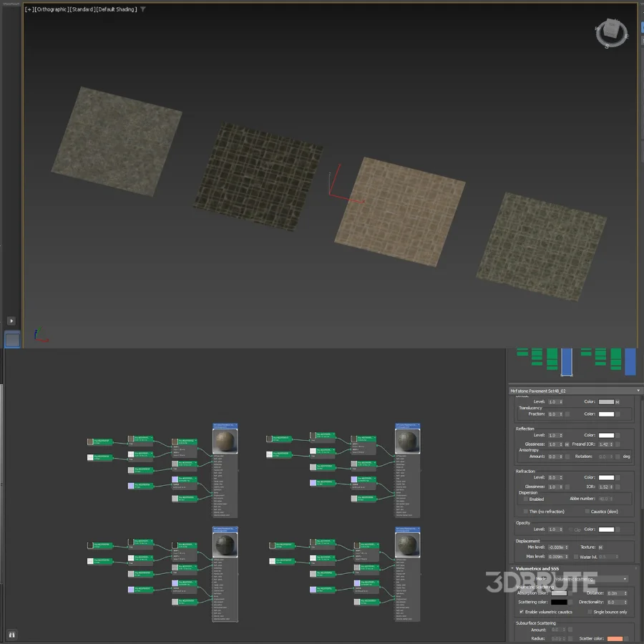Click the Refraction color map slot button
Viewport: 644px width, 644px height.
pyautogui.click(x=618, y=478)
